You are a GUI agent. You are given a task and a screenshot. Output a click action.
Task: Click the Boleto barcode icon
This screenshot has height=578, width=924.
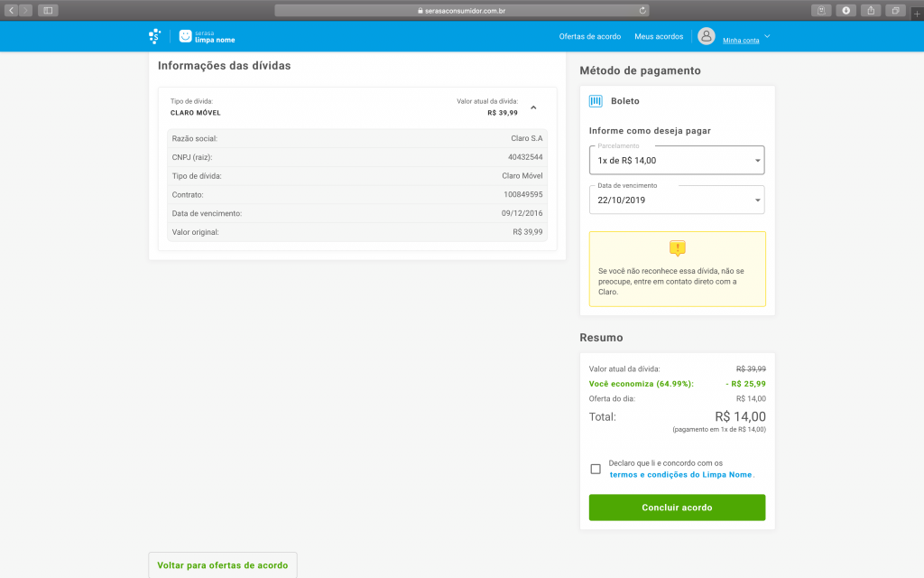[596, 101]
